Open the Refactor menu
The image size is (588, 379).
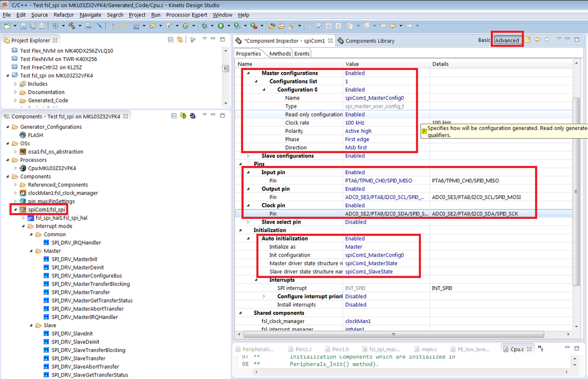pyautogui.click(x=64, y=15)
